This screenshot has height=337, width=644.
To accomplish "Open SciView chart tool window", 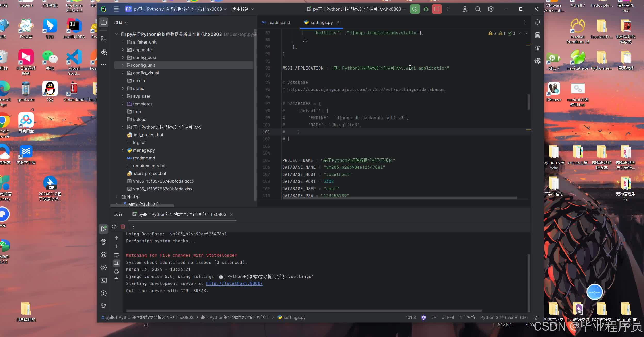I will click(x=537, y=48).
